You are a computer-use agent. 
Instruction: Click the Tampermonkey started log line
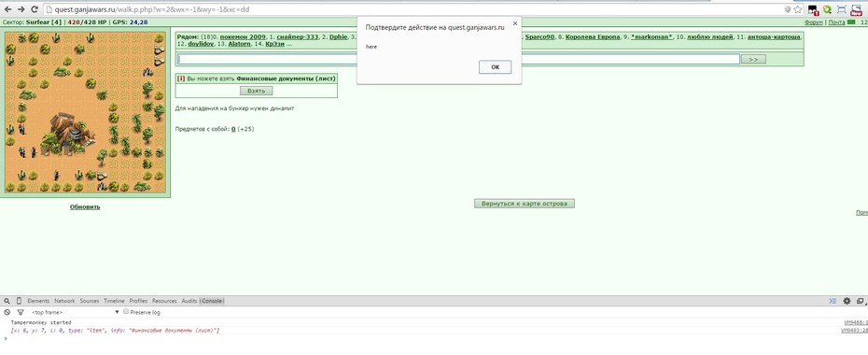41,322
